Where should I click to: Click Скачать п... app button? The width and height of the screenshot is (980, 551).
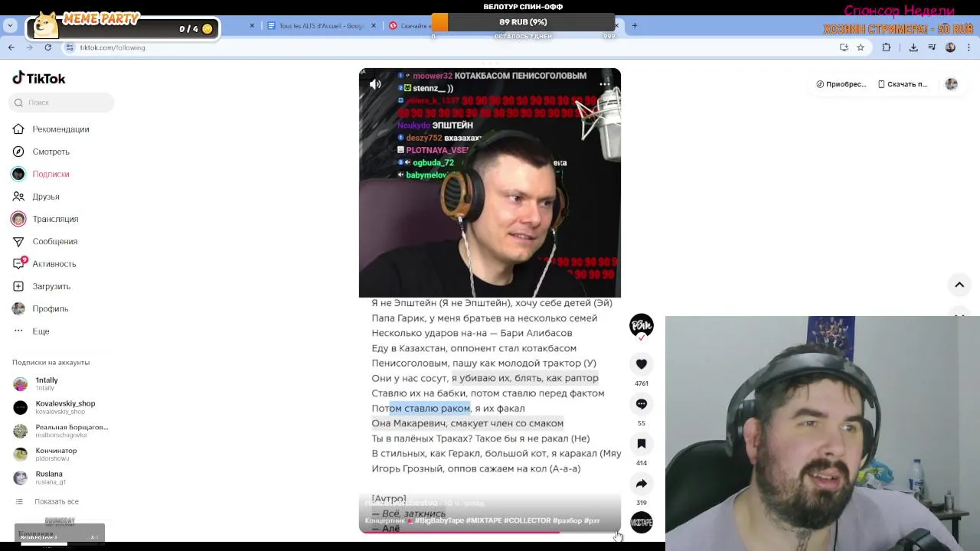[x=903, y=84]
